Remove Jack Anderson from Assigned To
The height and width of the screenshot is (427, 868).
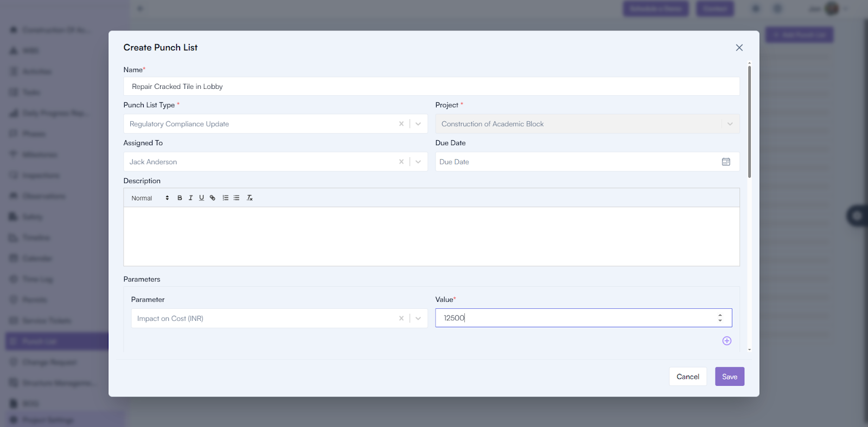click(401, 162)
